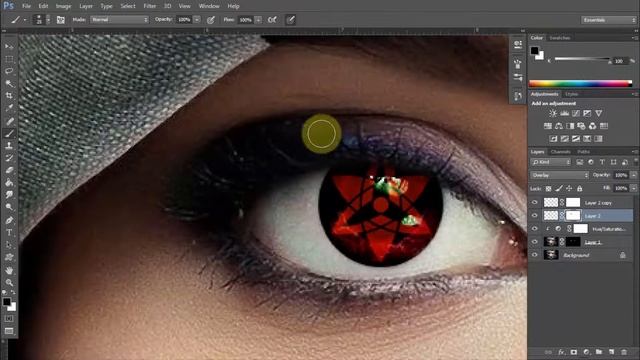This screenshot has width=640, height=360.
Task: Open the Essentials workspace dropdown
Action: point(608,20)
